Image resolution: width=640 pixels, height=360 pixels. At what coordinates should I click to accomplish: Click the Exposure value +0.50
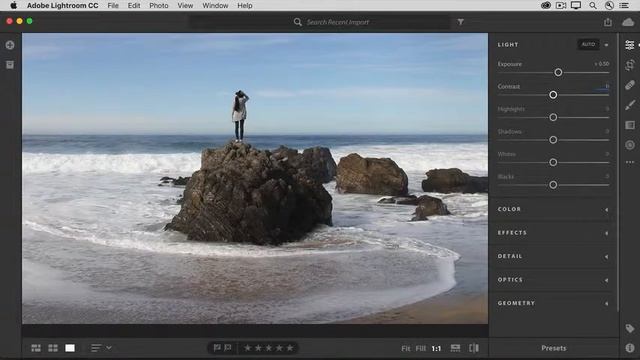[602, 64]
